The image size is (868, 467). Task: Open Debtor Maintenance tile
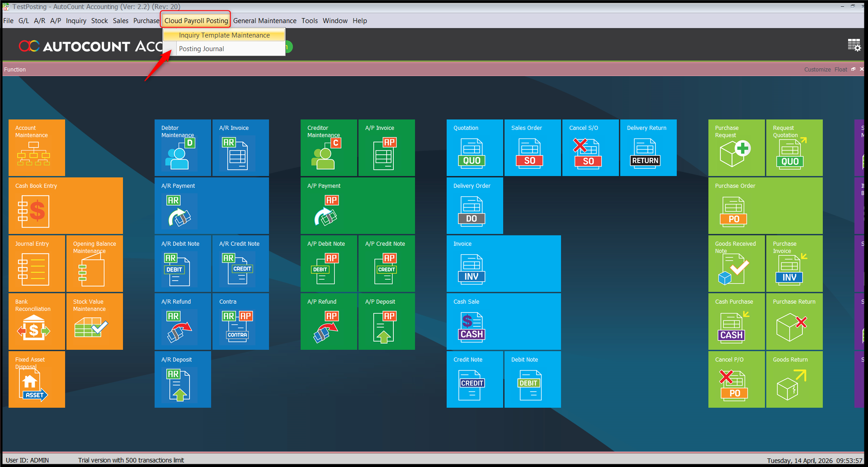pos(183,148)
